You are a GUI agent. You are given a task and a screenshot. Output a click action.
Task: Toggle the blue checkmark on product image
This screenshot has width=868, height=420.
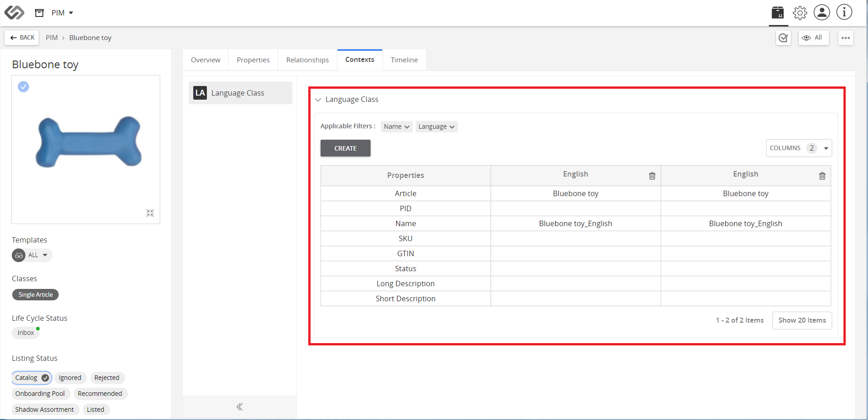tap(24, 86)
